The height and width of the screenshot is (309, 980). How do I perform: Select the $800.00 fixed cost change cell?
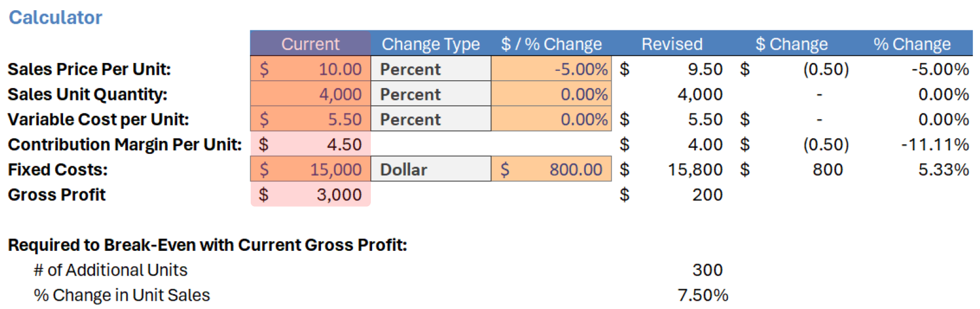point(551,169)
